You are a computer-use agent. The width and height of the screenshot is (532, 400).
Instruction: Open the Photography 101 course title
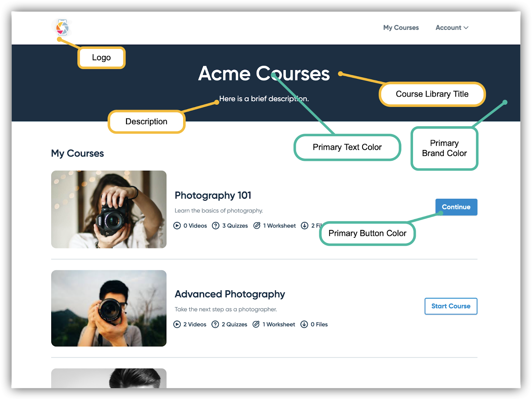click(213, 196)
